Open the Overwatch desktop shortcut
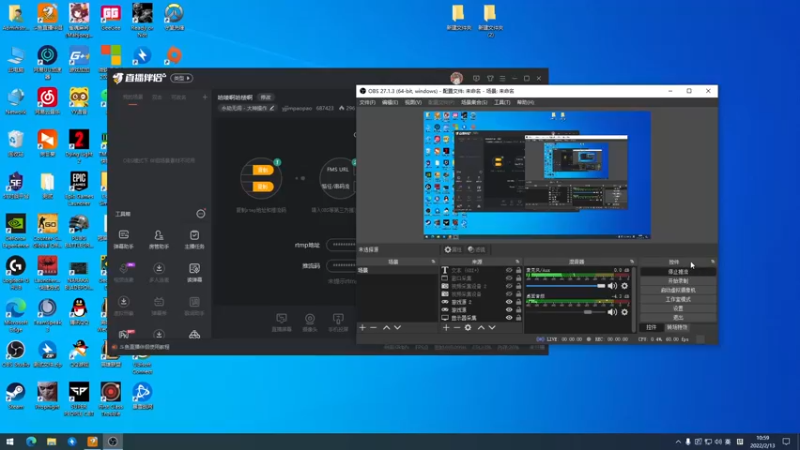This screenshot has width=800, height=450. pos(174,17)
